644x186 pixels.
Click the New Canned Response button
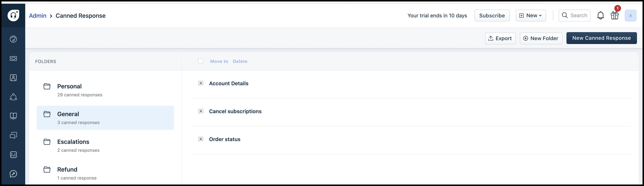[x=602, y=38]
